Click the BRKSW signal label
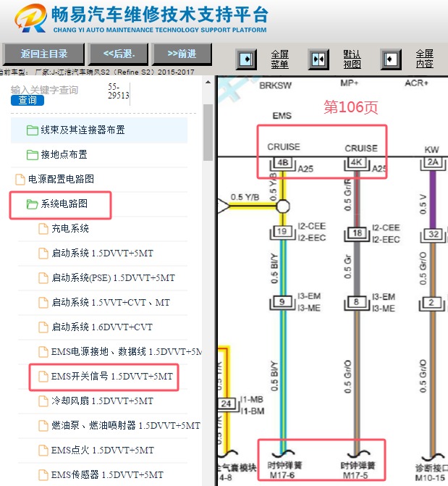Screen dimensions: 448x486 276,85
